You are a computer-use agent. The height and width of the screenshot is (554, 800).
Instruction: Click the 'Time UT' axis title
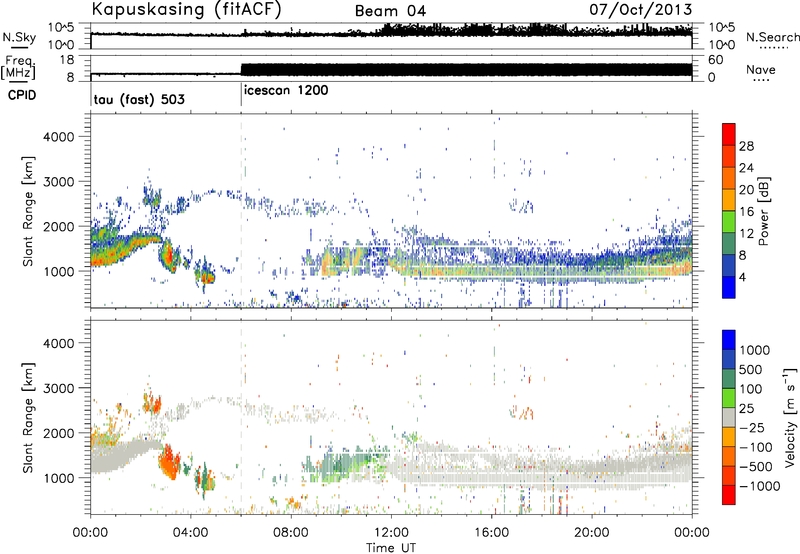pyautogui.click(x=391, y=548)
